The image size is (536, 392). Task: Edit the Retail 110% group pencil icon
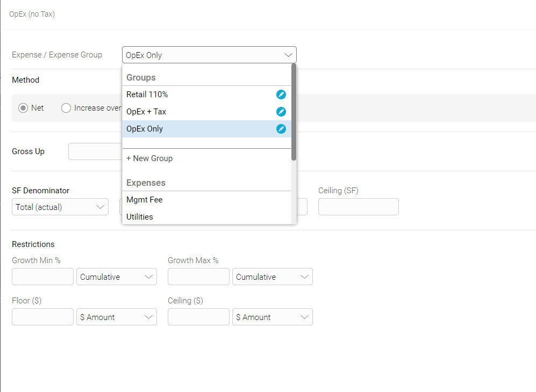[281, 95]
